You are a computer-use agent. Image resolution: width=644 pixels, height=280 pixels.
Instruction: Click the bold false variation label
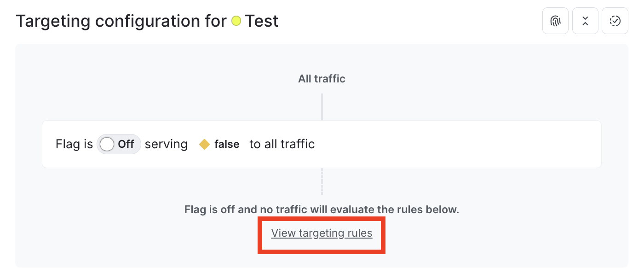(x=227, y=144)
